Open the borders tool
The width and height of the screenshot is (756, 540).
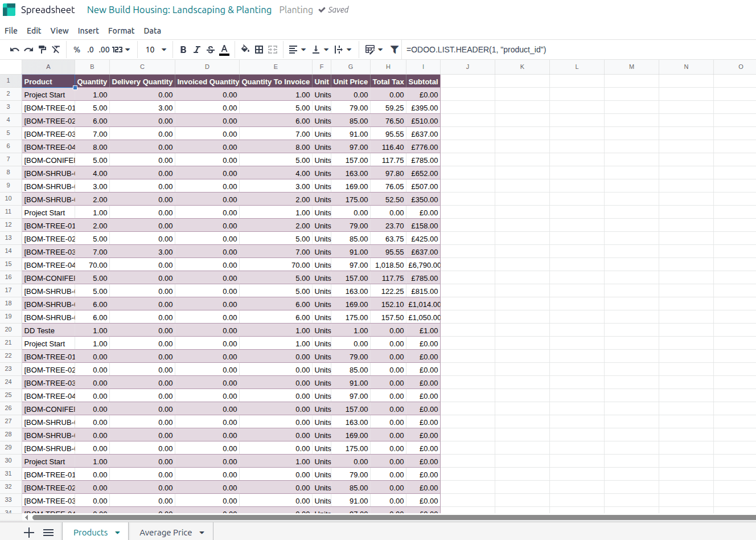click(x=259, y=50)
